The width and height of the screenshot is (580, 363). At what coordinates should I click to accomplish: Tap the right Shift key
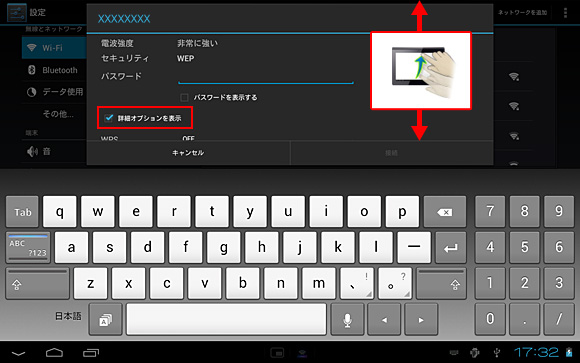pos(441,284)
